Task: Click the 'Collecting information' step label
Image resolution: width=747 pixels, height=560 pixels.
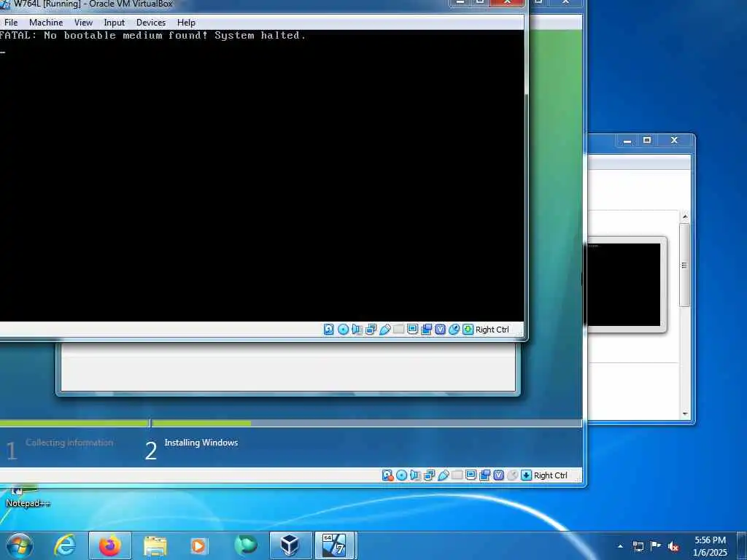Action: (x=69, y=443)
